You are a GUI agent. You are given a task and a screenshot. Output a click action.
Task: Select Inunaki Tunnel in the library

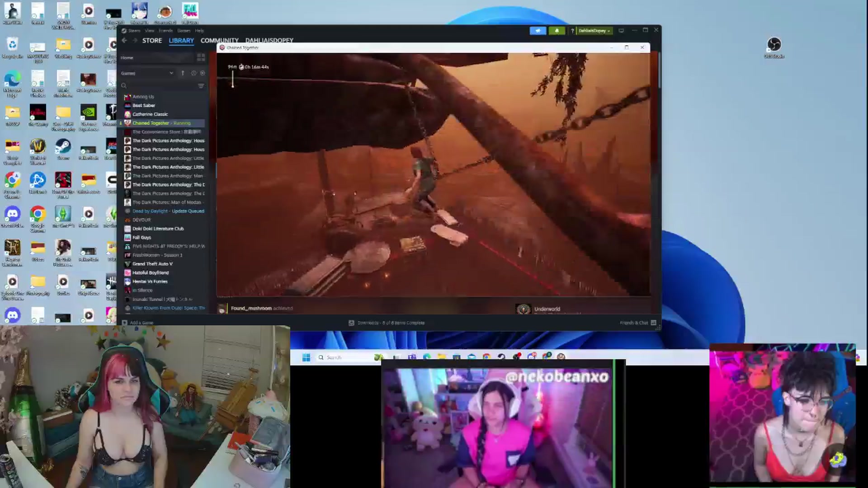(x=163, y=299)
